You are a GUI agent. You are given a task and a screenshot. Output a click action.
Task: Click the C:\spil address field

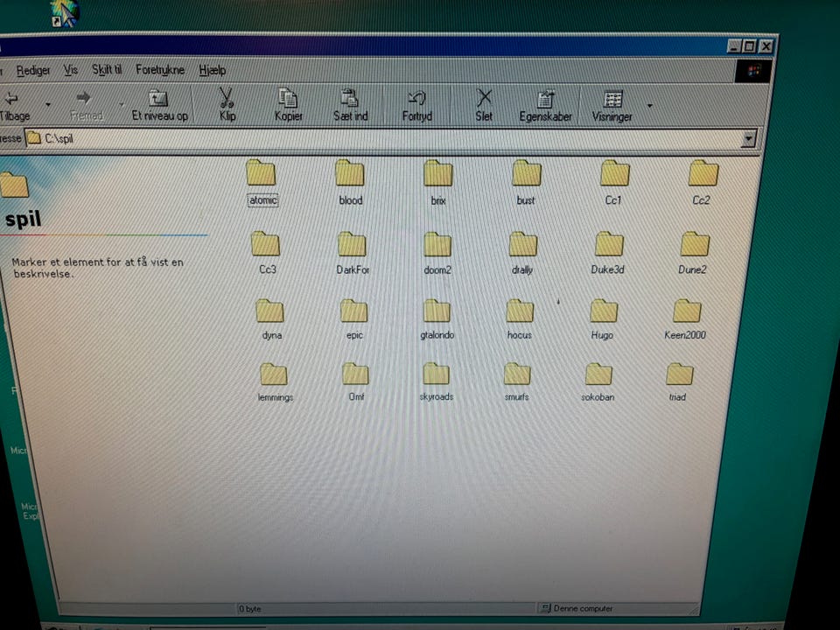click(x=383, y=139)
